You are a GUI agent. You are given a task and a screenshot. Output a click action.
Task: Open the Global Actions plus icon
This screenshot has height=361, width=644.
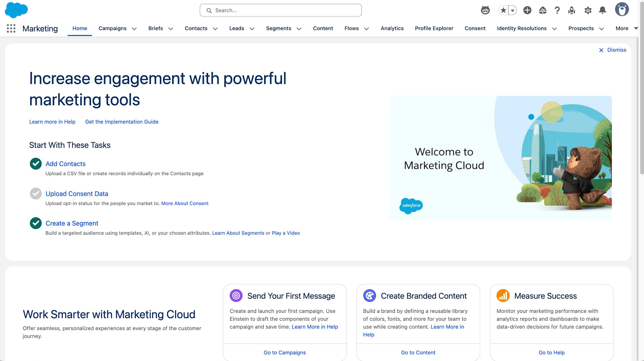[527, 10]
